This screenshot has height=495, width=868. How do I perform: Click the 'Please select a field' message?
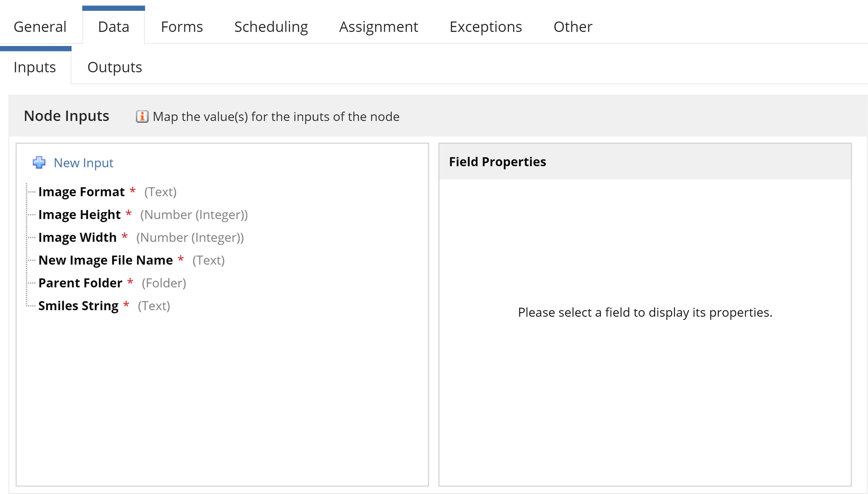coord(645,312)
